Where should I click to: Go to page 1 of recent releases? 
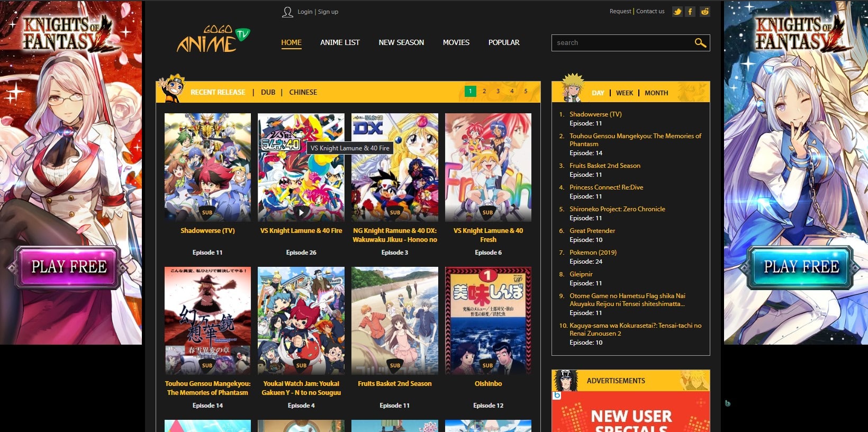click(470, 91)
